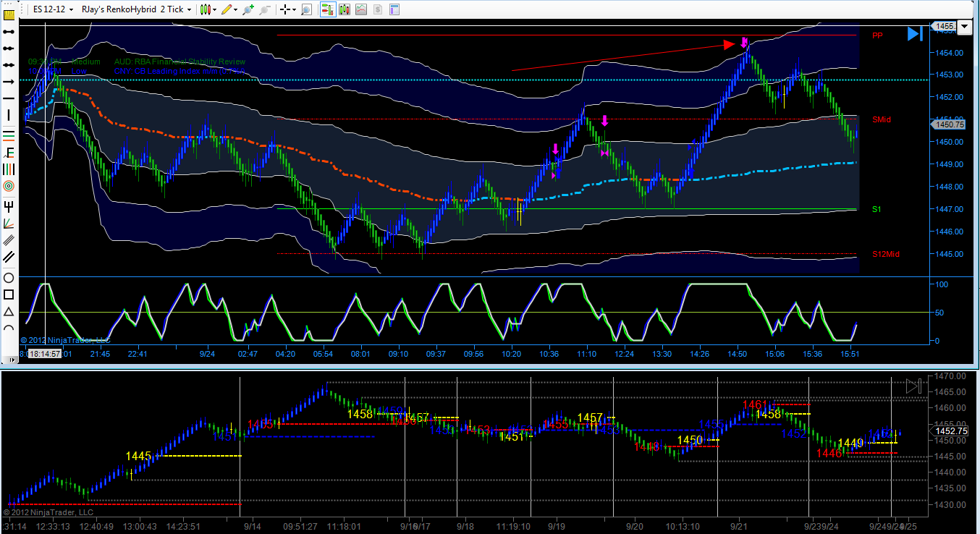Click the S1 support level label

pyautogui.click(x=876, y=209)
